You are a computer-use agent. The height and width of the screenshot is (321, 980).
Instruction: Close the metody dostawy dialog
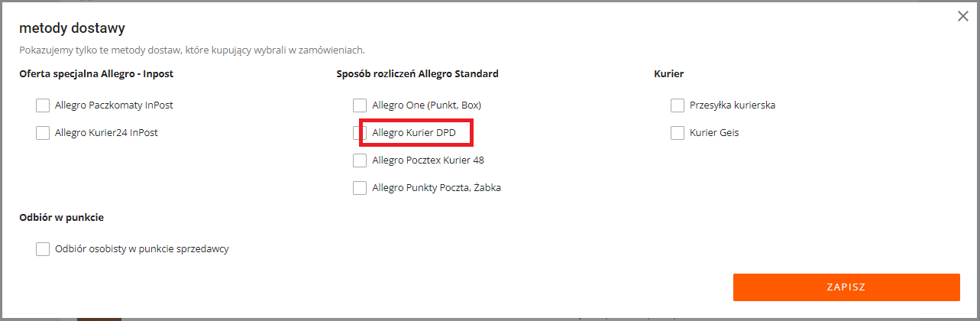962,16
